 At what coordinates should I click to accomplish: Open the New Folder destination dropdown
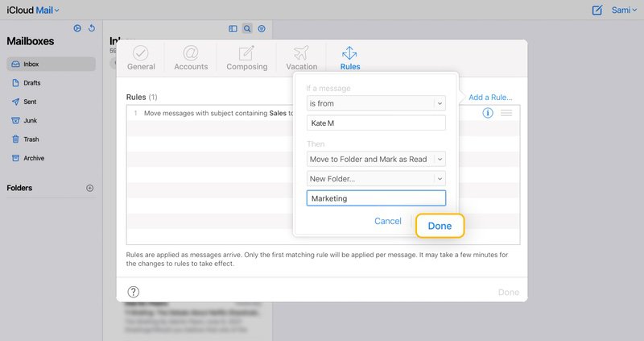376,178
